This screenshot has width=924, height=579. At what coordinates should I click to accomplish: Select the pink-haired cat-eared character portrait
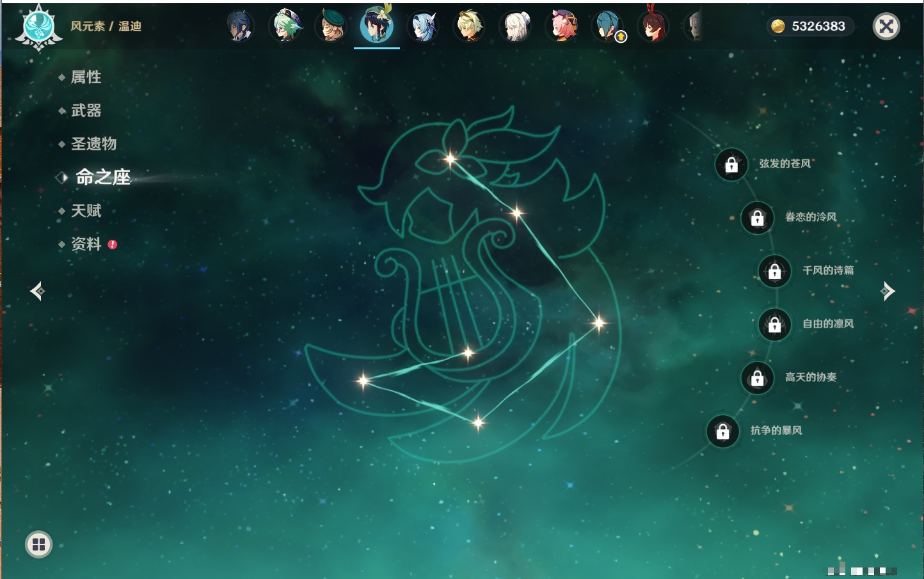pyautogui.click(x=561, y=26)
